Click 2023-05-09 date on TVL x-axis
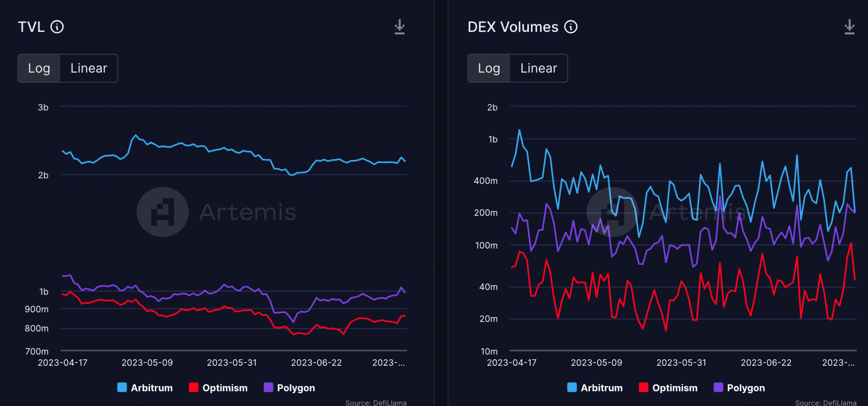Viewport: 868px width, 406px height. tap(147, 363)
